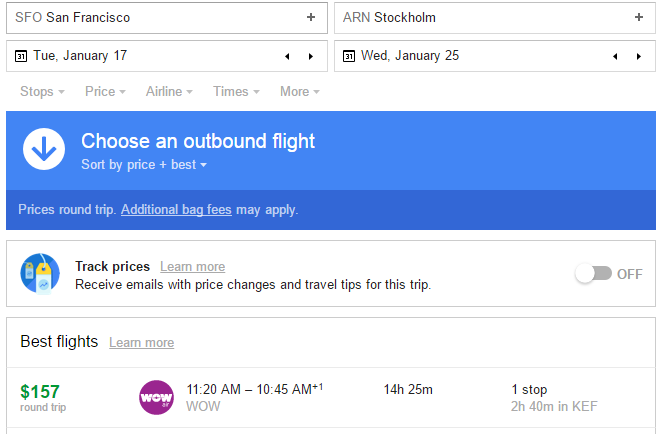
Task: Click the blue down-arrow outbound flight icon
Action: pyautogui.click(x=44, y=150)
